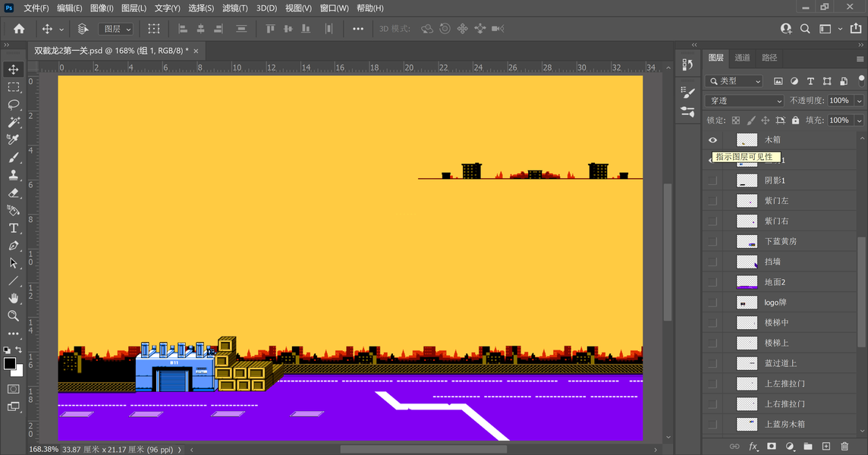This screenshot has height=455, width=868.
Task: Select the Hand tool
Action: (14, 298)
